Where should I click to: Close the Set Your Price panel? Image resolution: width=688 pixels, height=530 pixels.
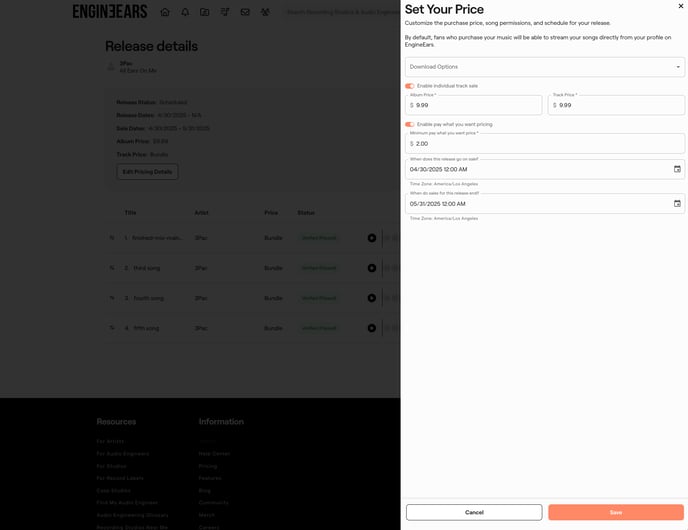681,6
